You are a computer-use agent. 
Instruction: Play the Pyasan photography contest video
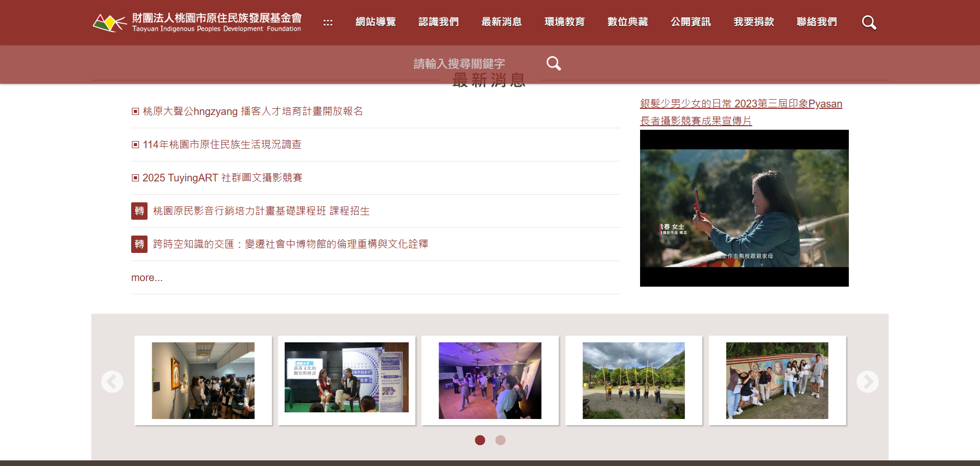click(x=744, y=208)
